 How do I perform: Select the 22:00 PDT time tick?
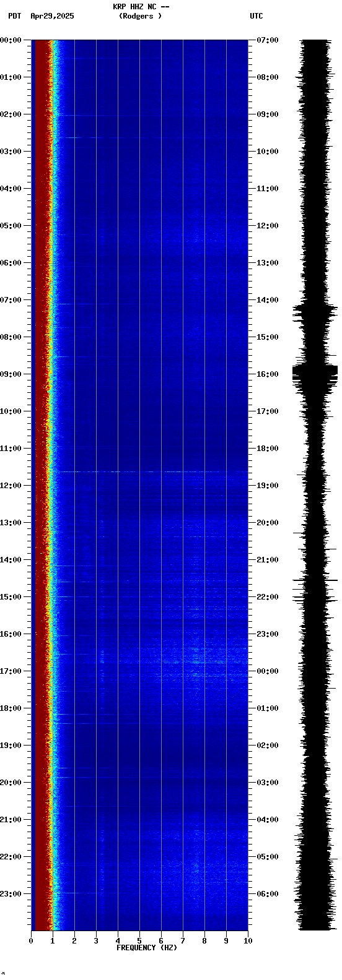coord(12,857)
